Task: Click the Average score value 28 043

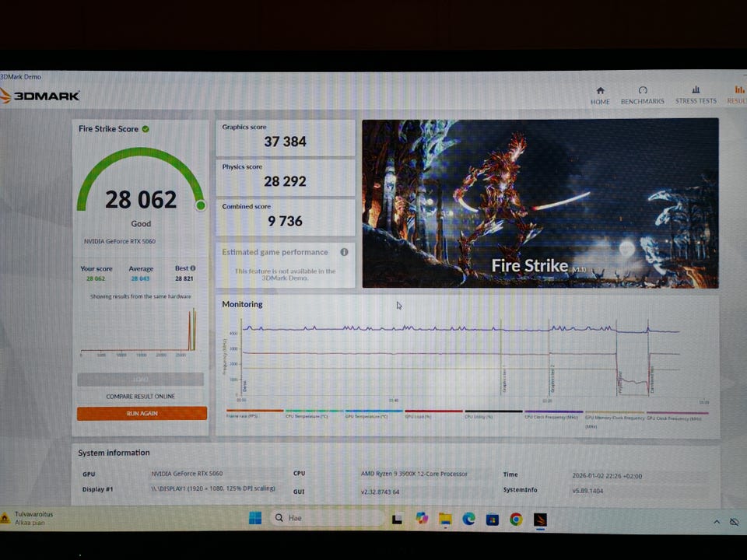Action: coord(140,278)
